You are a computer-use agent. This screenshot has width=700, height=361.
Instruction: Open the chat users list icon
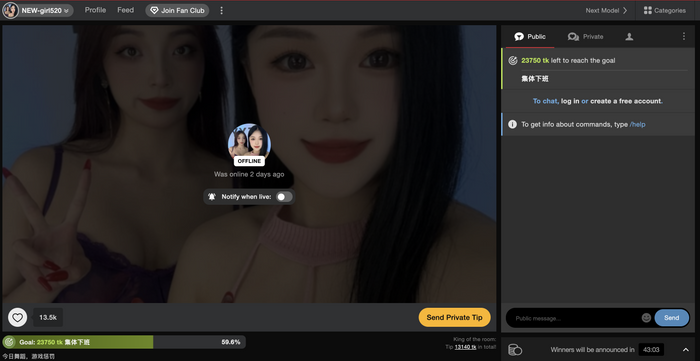tap(629, 37)
